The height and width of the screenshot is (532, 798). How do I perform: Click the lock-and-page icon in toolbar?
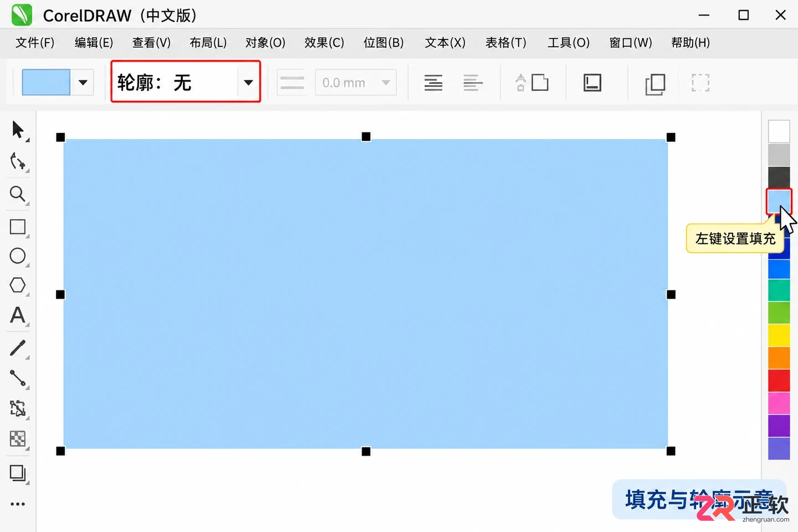[x=532, y=83]
